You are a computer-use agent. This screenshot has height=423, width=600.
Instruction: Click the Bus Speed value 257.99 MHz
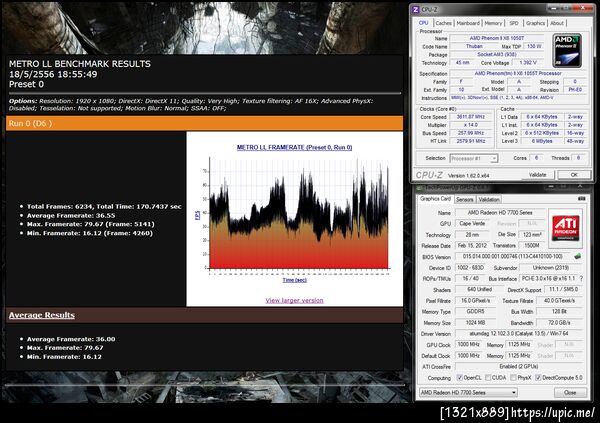(x=471, y=133)
